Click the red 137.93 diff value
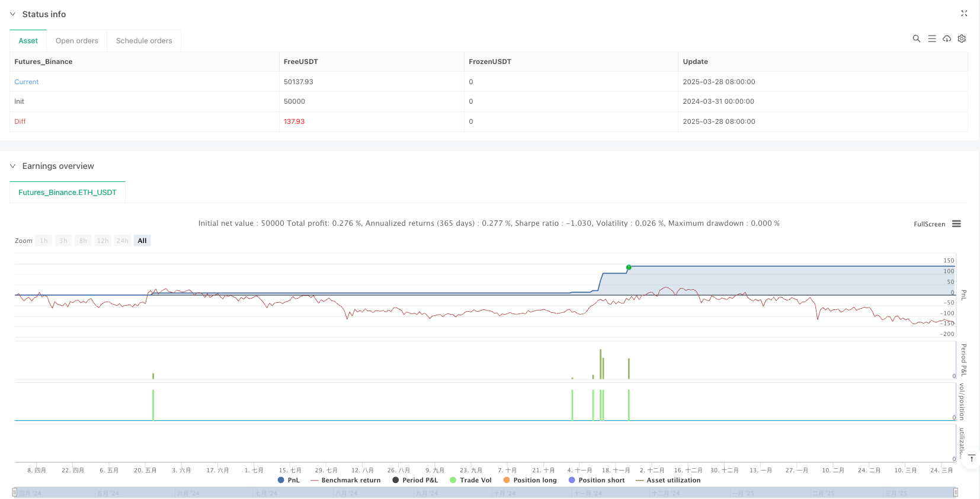This screenshot has width=980, height=499. coord(294,121)
